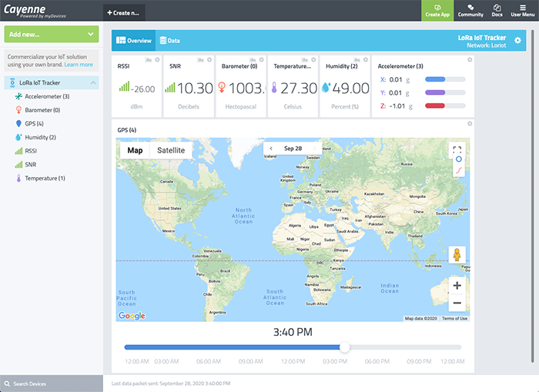539x392 pixels.
Task: Open settings gear on RSSI widget
Action: tap(157, 60)
